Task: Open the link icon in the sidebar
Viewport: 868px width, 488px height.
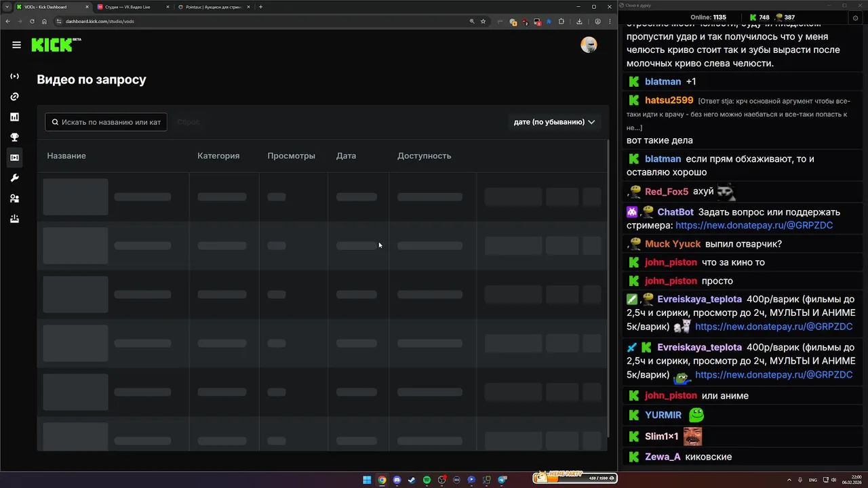Action: tap(14, 96)
